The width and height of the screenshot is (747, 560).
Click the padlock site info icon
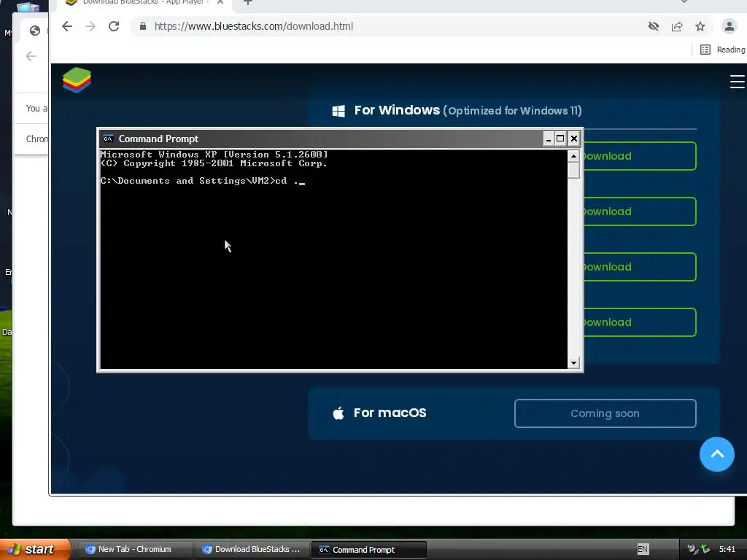click(143, 26)
